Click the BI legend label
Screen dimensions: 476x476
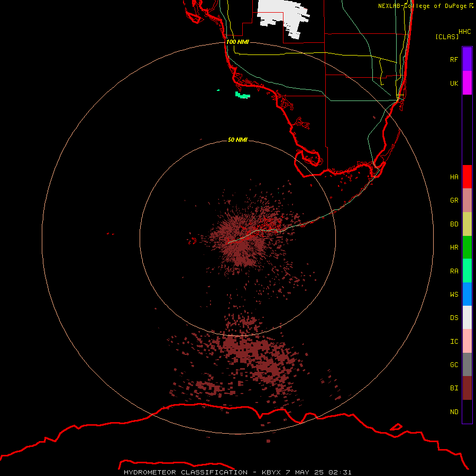tap(454, 388)
